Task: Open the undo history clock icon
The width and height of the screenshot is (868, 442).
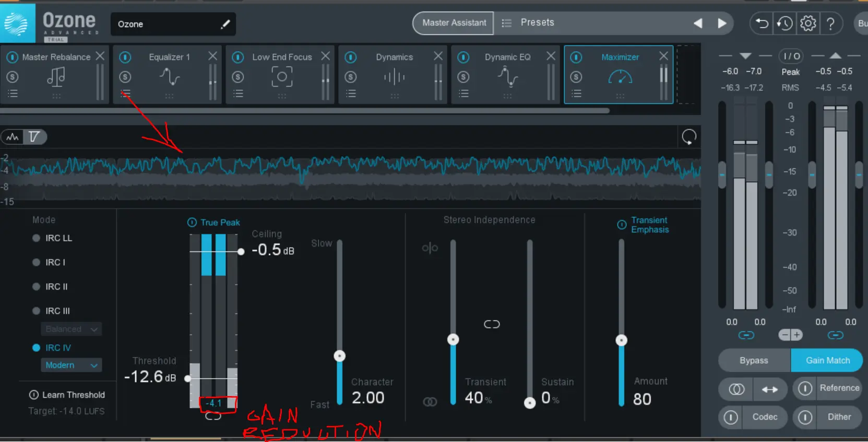Action: tap(784, 24)
